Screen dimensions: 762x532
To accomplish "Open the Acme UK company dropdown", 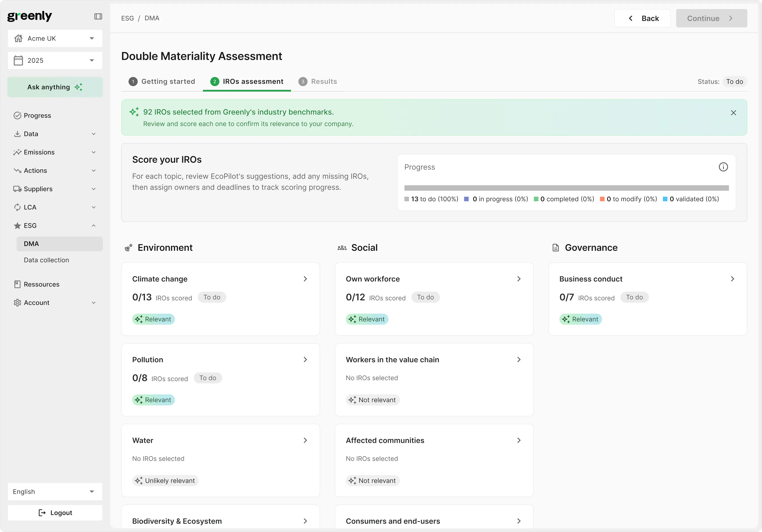I will click(55, 39).
